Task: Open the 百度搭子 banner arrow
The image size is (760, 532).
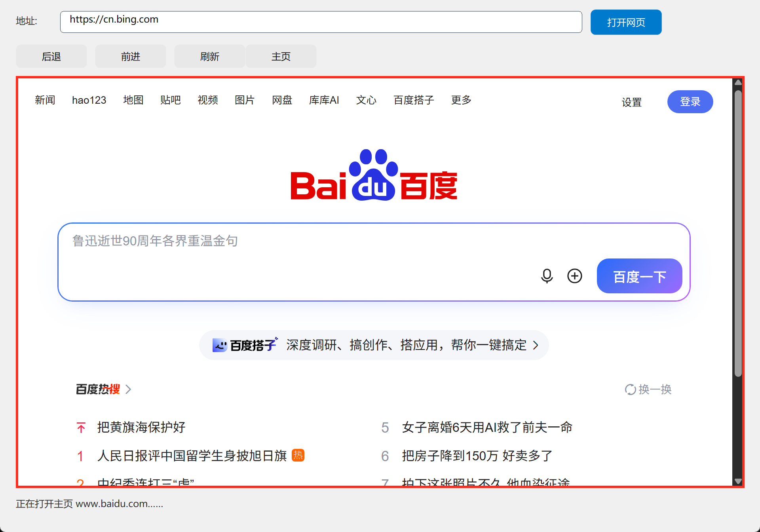Action: 536,345
